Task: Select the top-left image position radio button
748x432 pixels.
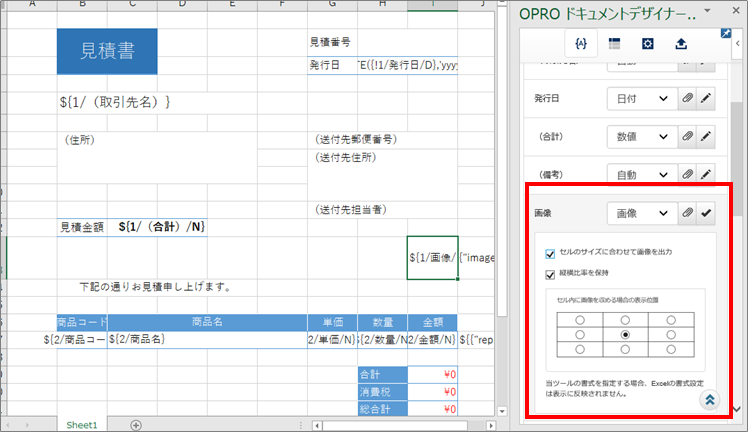Action: 579,320
